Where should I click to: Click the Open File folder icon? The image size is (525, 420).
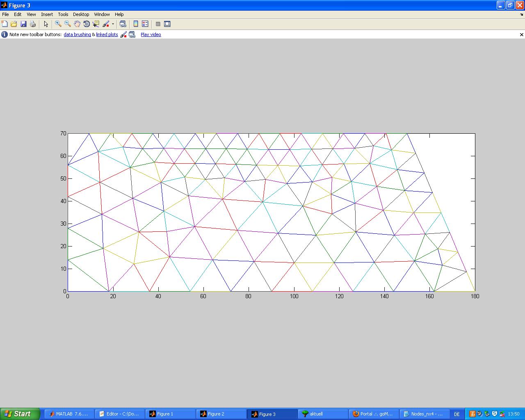coord(14,24)
